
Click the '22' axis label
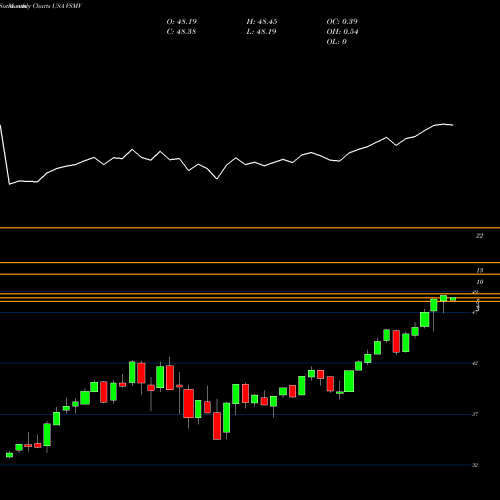tap(479, 236)
